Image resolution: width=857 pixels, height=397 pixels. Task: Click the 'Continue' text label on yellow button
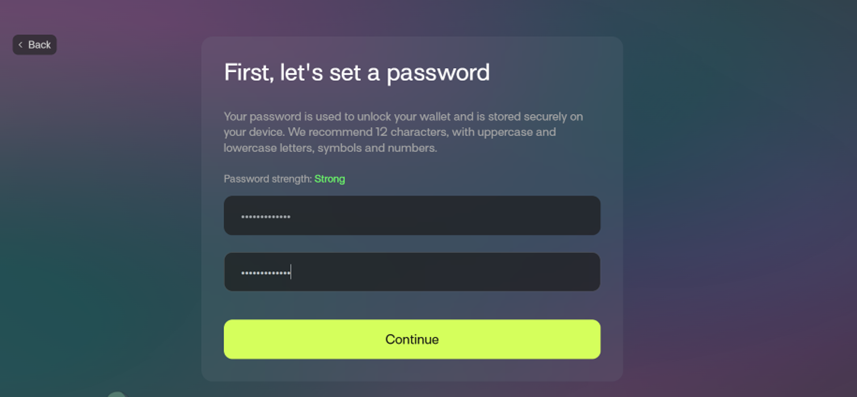coord(412,339)
